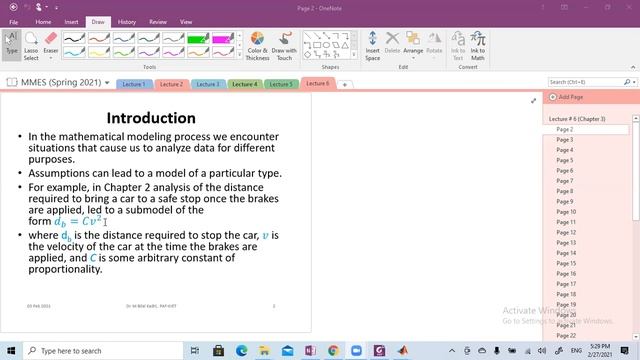Image resolution: width=640 pixels, height=360 pixels.
Task: Go to Page 12 in page list
Action: tap(566, 232)
